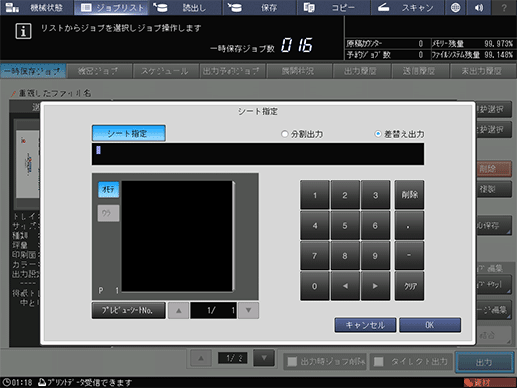
Task: Tap keypad digit 4
Action: click(x=315, y=225)
